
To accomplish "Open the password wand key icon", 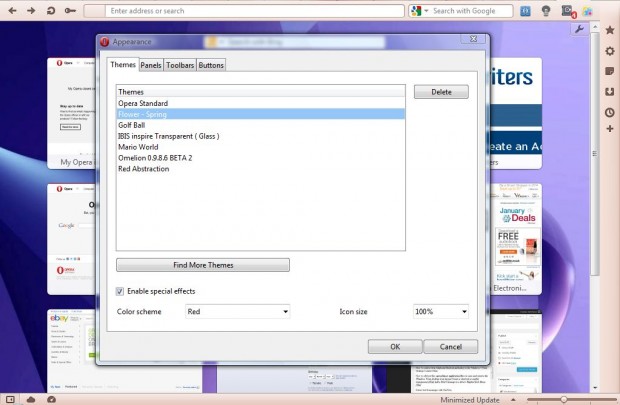I will [70, 11].
